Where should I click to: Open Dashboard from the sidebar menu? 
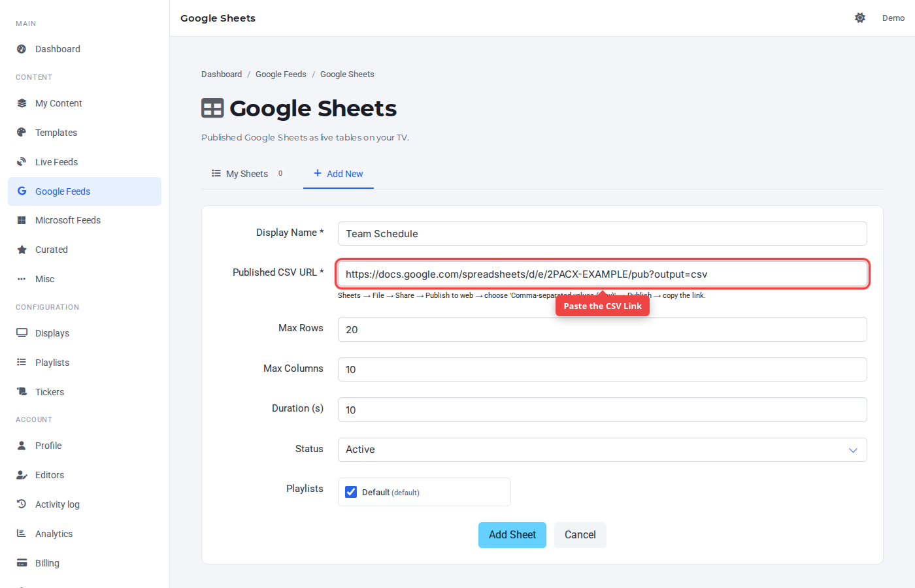point(85,49)
